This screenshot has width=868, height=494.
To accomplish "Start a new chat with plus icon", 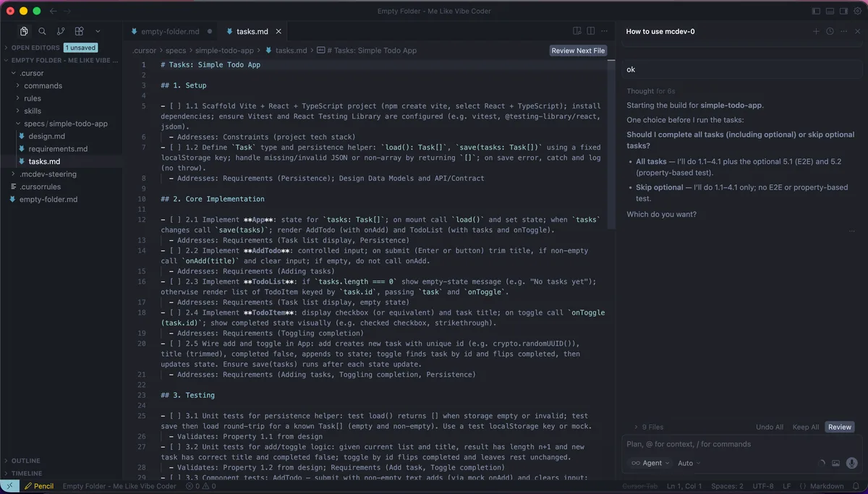I will [x=816, y=32].
